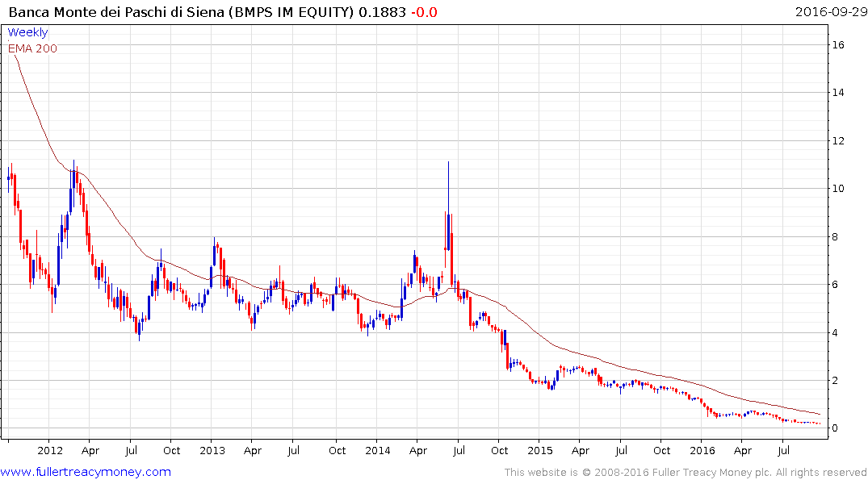Click the Jul label after 2016
Screen dimensions: 868x484
[x=783, y=450]
